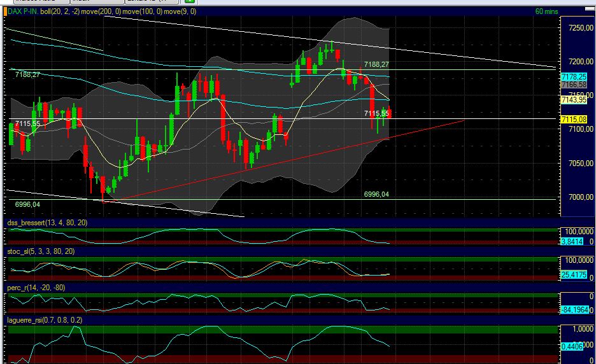Image resolution: width=596 pixels, height=364 pixels.
Task: Click the laguerre_rsi value 0,4406
Action: point(572,346)
